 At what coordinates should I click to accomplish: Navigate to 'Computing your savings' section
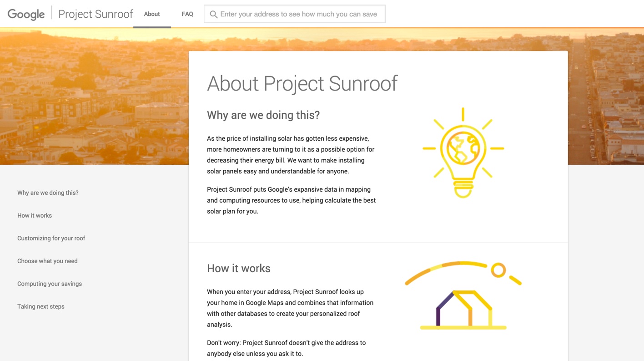50,284
